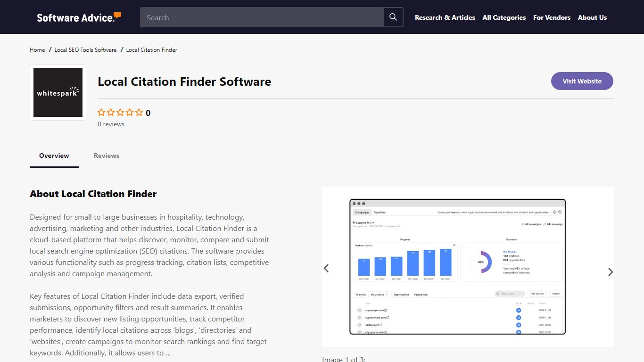644x362 pixels.
Task: Click the Visit Website button
Action: [582, 81]
